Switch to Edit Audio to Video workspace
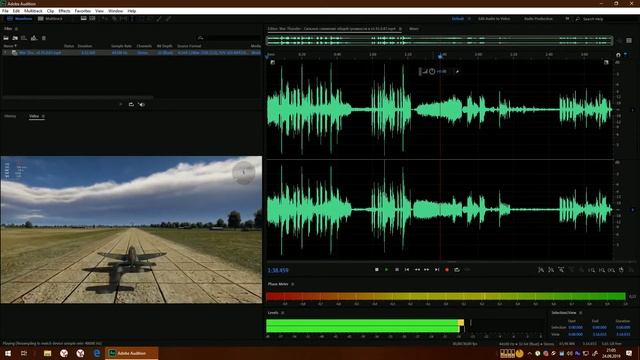This screenshot has height=360, width=640. [494, 19]
